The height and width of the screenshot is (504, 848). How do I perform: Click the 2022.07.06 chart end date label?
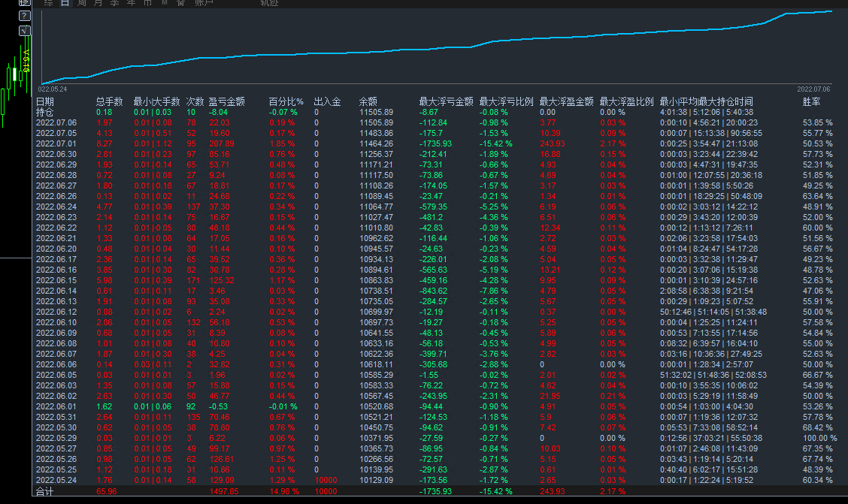click(813, 89)
